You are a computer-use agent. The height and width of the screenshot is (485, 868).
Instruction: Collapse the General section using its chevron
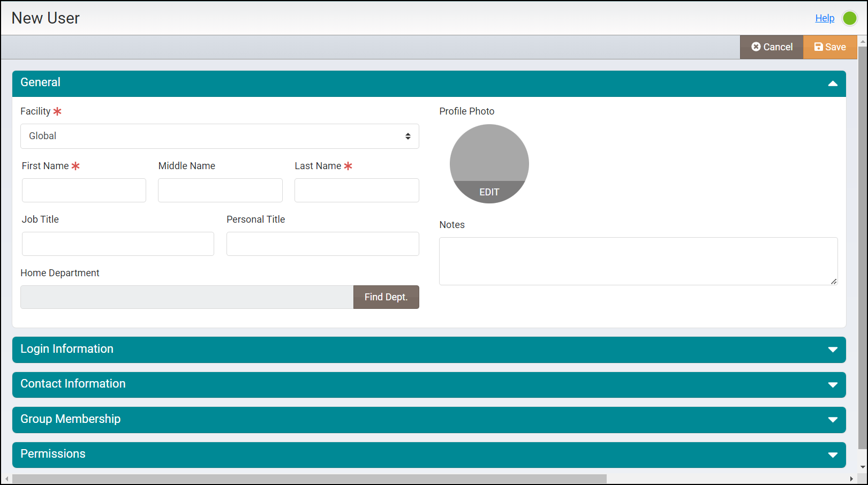coord(833,84)
